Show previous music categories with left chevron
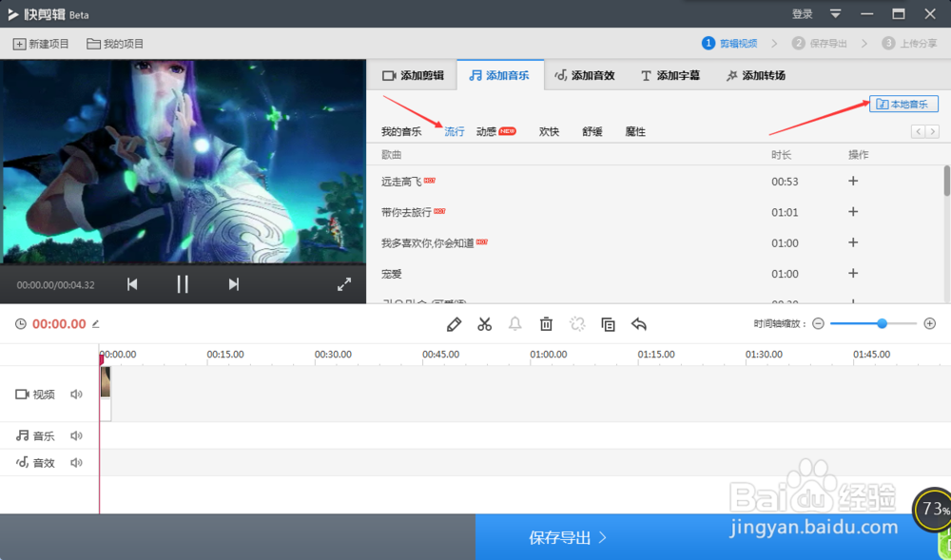This screenshot has height=560, width=951. click(919, 131)
